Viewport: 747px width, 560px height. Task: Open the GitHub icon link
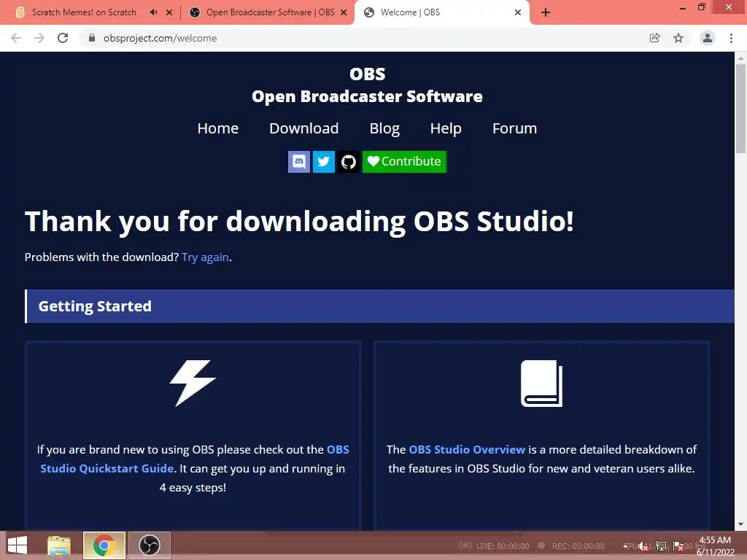pyautogui.click(x=349, y=162)
